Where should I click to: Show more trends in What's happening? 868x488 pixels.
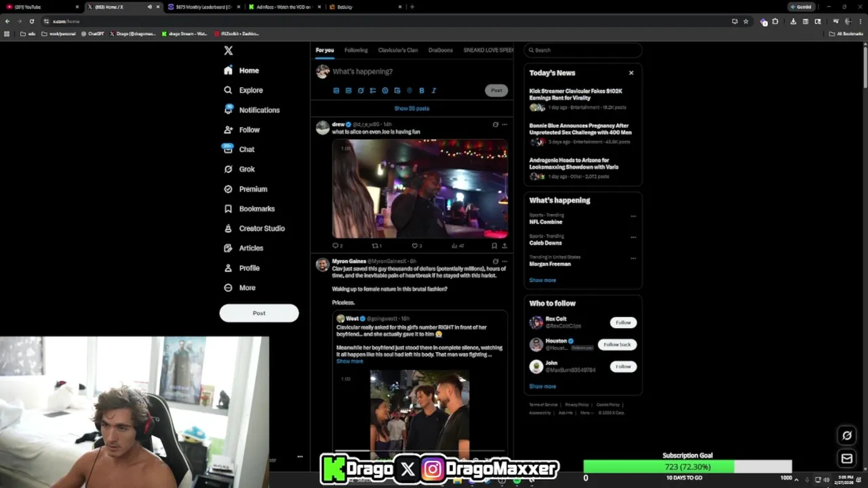[x=542, y=280]
